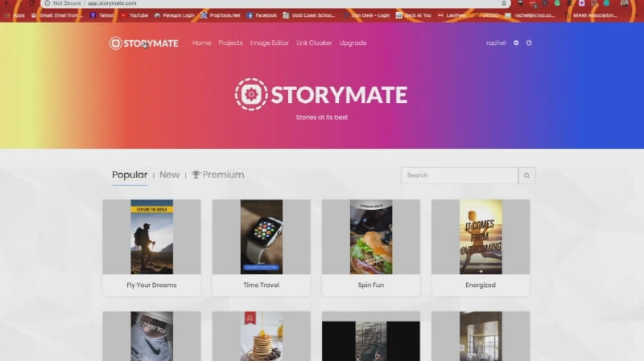Open the Upgrade page
The image size is (644, 361).
(x=353, y=43)
